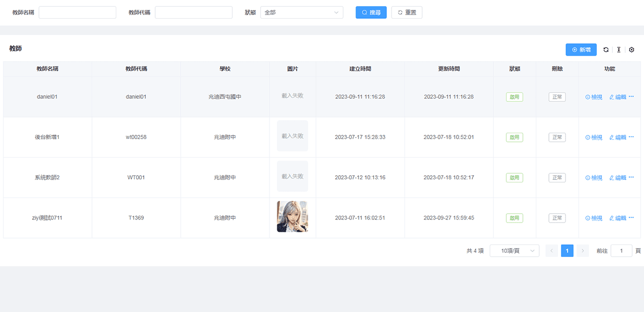Click the 正常 tag in 後台新增1 row
Screen dimensions: 644x312
557,137
